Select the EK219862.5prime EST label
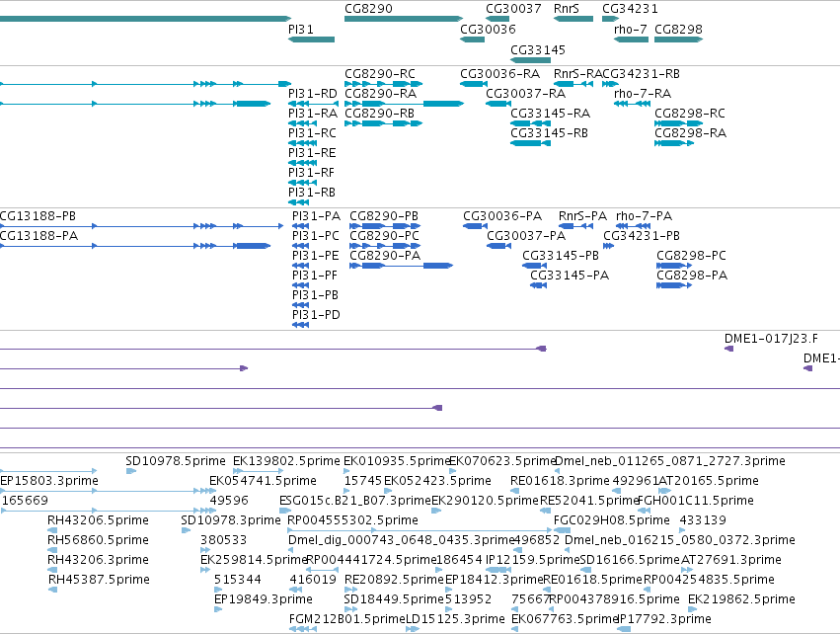 tap(741, 599)
